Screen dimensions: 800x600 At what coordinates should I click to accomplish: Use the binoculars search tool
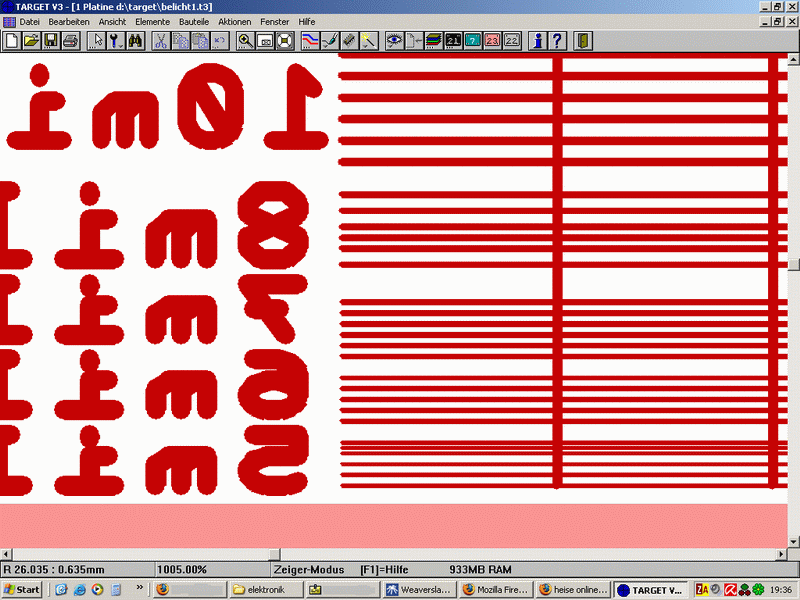(137, 41)
